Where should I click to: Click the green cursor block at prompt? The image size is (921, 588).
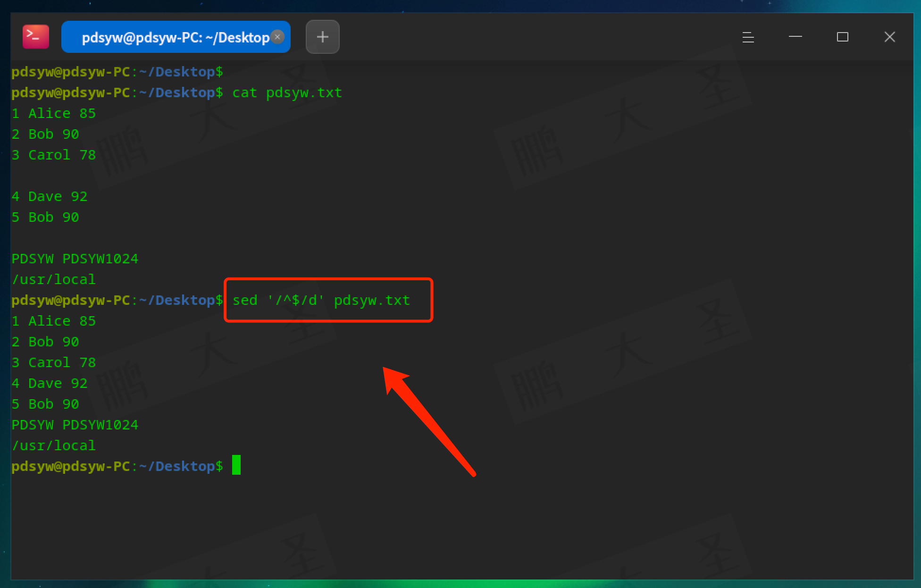point(236,465)
